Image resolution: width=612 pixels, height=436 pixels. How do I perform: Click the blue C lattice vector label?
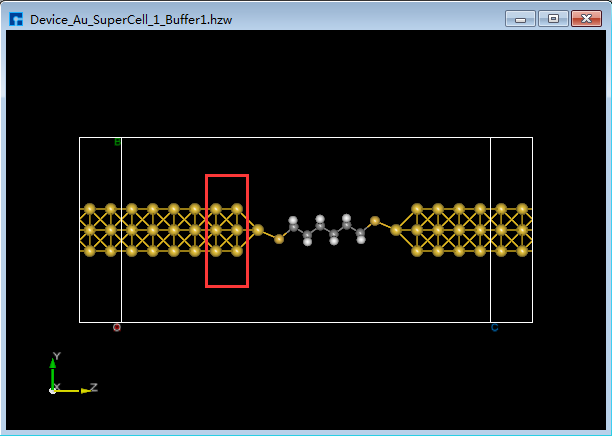(494, 327)
